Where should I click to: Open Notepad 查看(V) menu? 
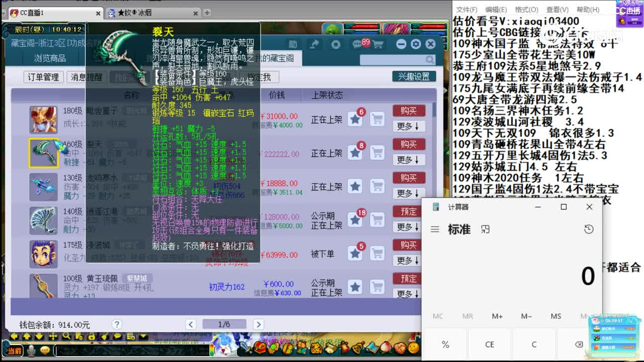[557, 10]
